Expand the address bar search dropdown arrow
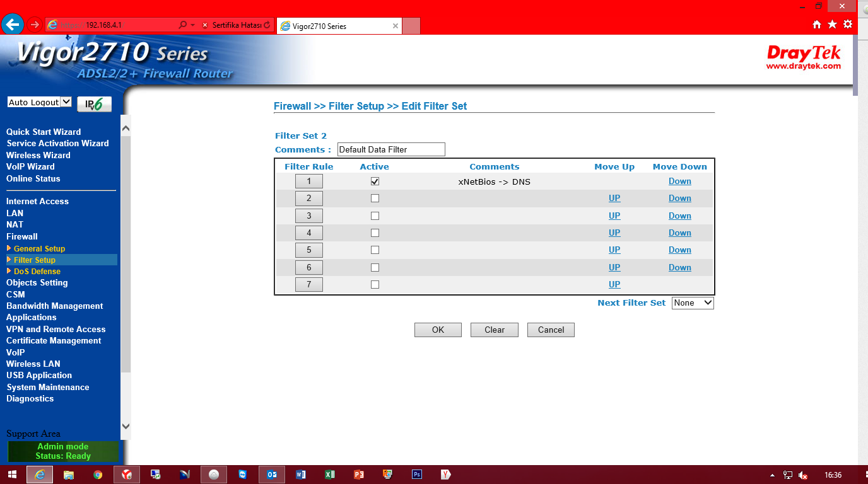The image size is (868, 484). [192, 25]
